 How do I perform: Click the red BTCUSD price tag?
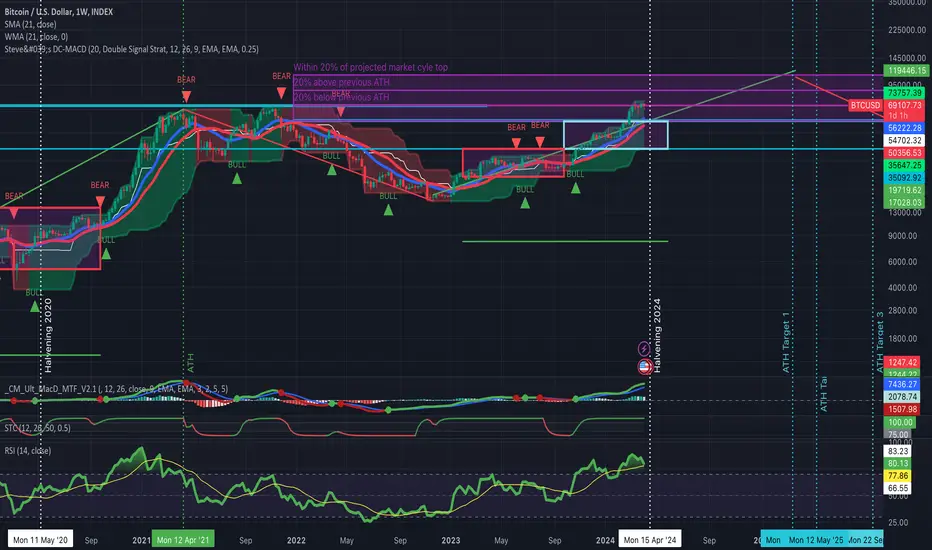[865, 105]
